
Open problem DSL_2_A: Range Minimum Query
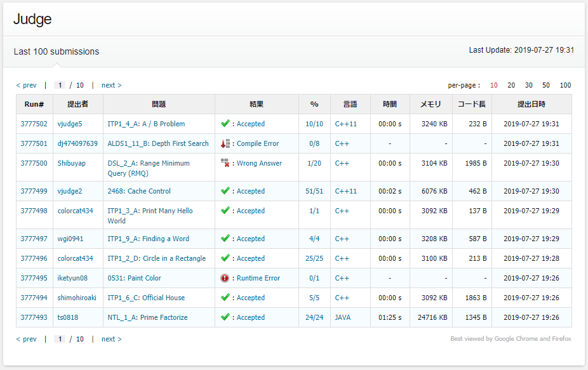coord(149,168)
